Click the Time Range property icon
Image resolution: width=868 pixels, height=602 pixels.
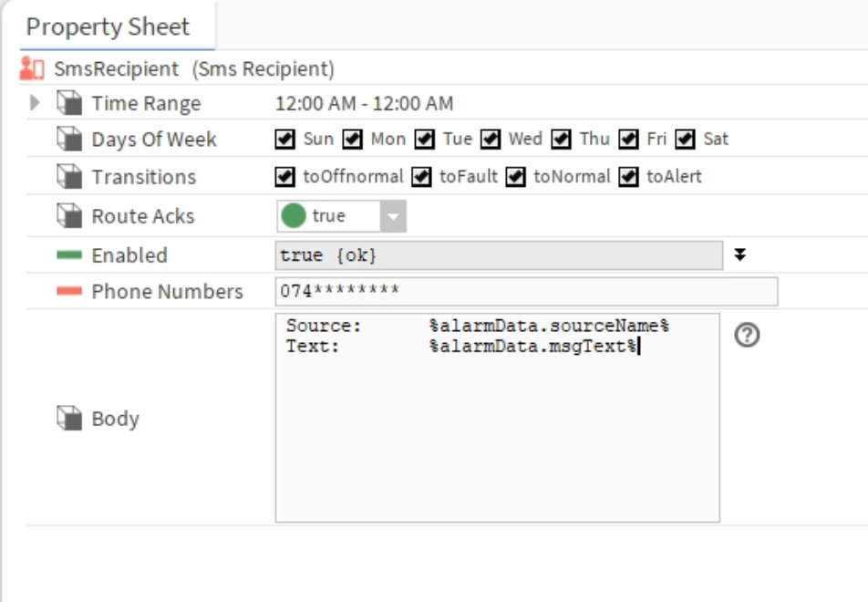click(x=69, y=103)
